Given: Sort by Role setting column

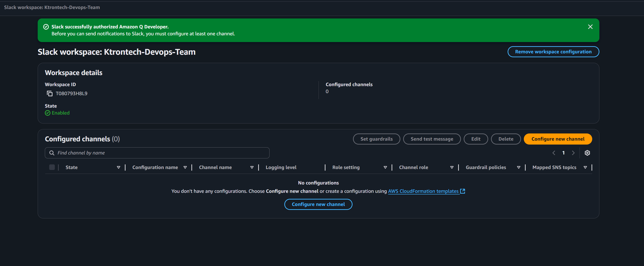Looking at the screenshot, I should pyautogui.click(x=385, y=167).
